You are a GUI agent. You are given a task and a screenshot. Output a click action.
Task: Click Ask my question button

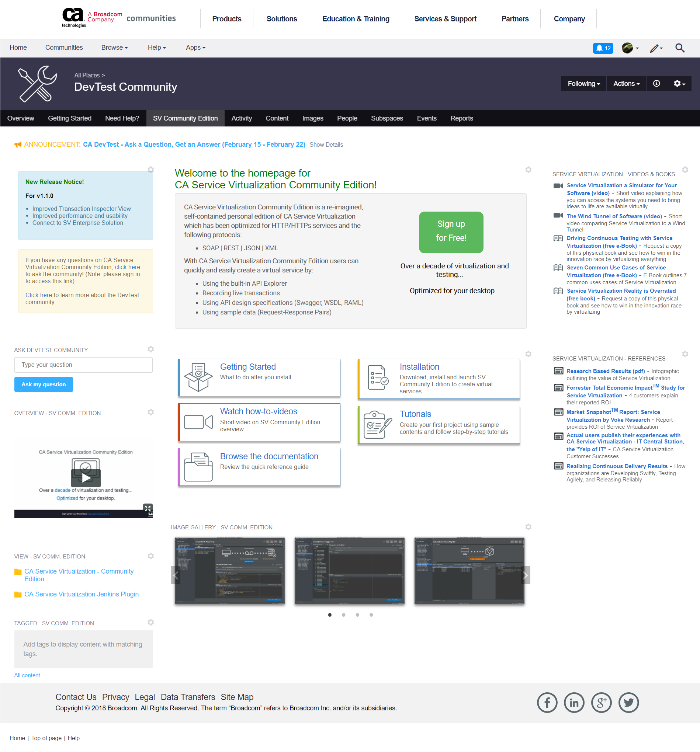44,384
